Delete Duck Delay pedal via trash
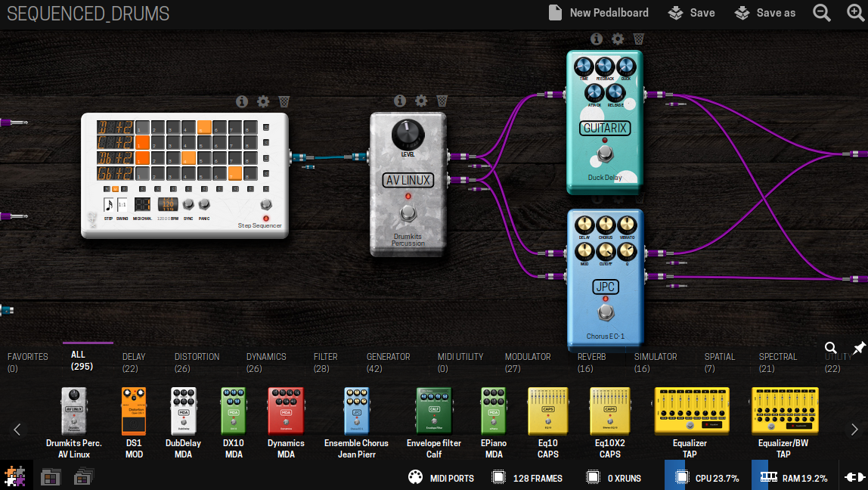 (639, 39)
